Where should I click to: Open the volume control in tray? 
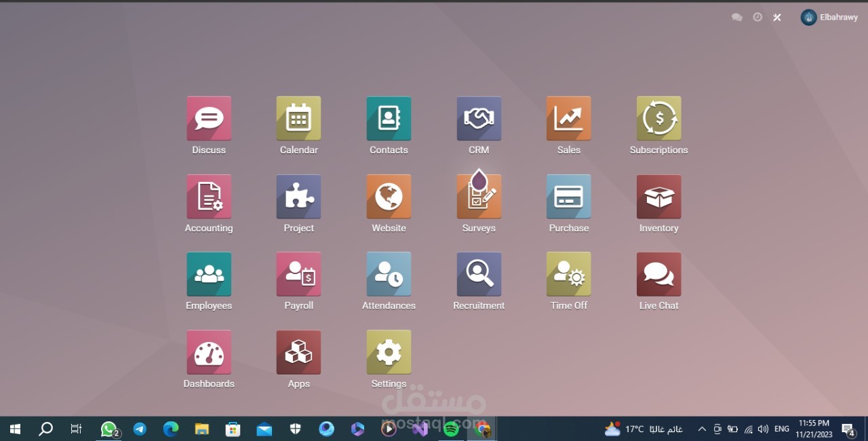(x=764, y=429)
